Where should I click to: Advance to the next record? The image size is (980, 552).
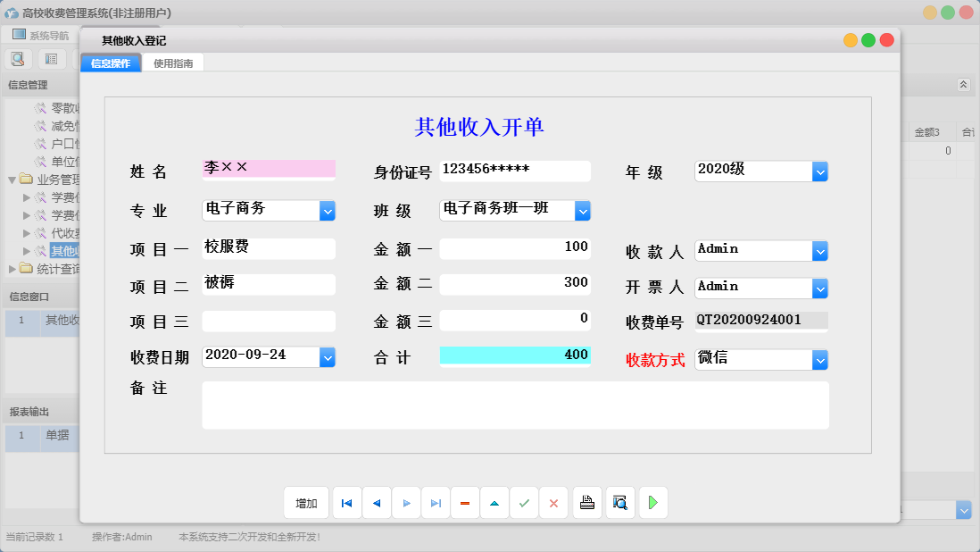click(x=406, y=503)
